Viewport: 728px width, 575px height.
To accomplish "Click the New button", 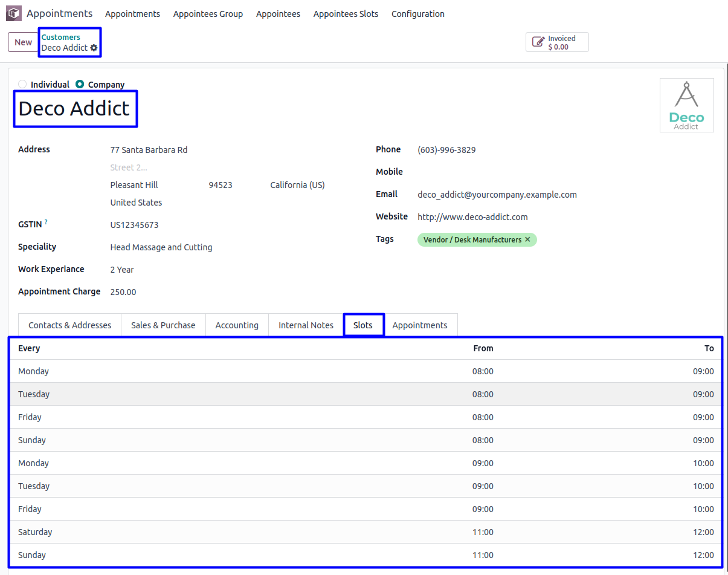I will pos(24,42).
